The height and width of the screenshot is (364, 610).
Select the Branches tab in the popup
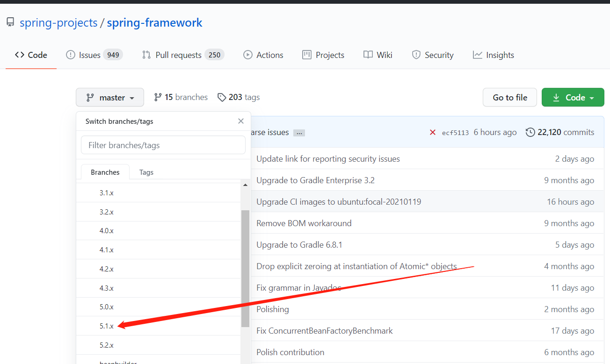[105, 172]
